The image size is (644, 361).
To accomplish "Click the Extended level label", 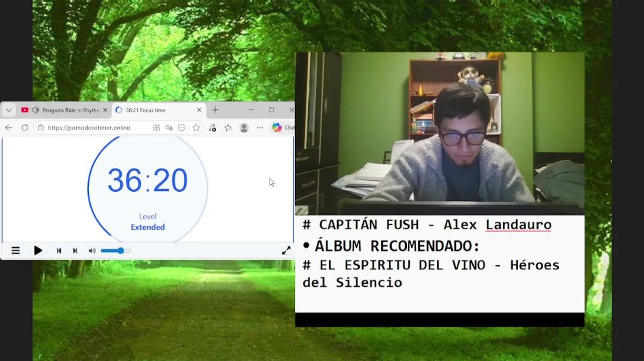I will pos(147,227).
